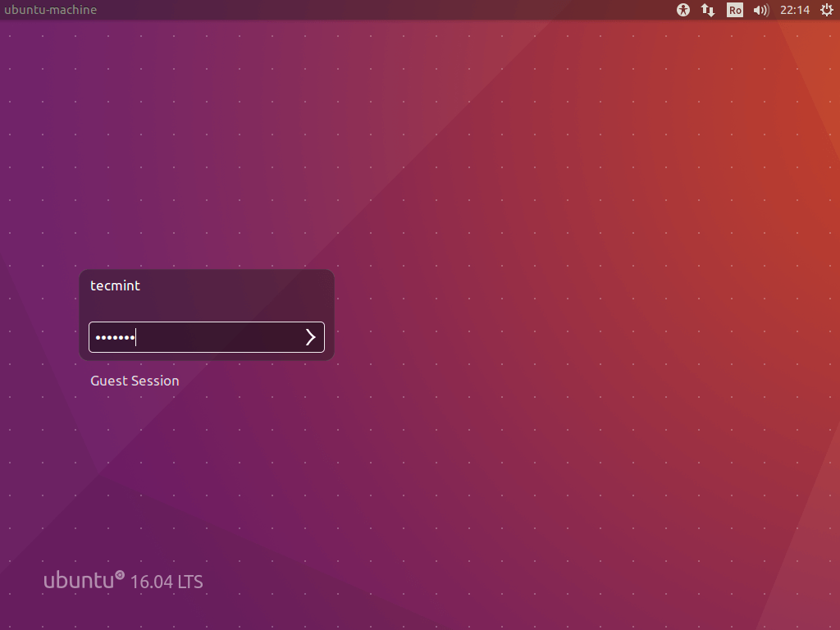Viewport: 840px width, 630px height.
Task: Open the Ro keyboard layout indicator
Action: 735,10
